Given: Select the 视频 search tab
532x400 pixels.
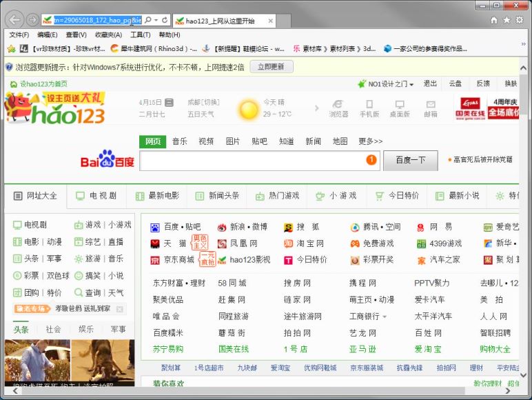Looking at the screenshot, I should pos(206,141).
